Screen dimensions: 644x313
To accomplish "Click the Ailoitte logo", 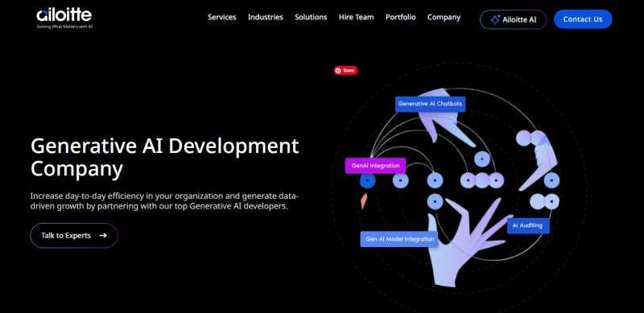I will [x=64, y=19].
